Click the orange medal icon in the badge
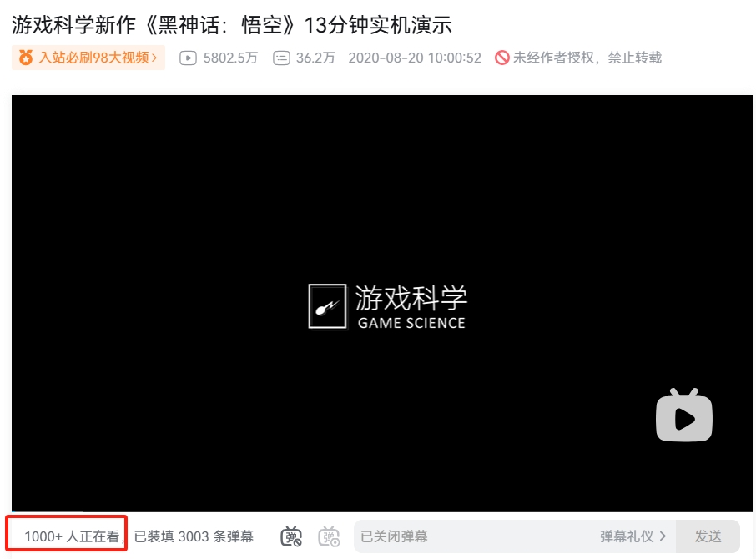The height and width of the screenshot is (559, 756). click(x=26, y=58)
